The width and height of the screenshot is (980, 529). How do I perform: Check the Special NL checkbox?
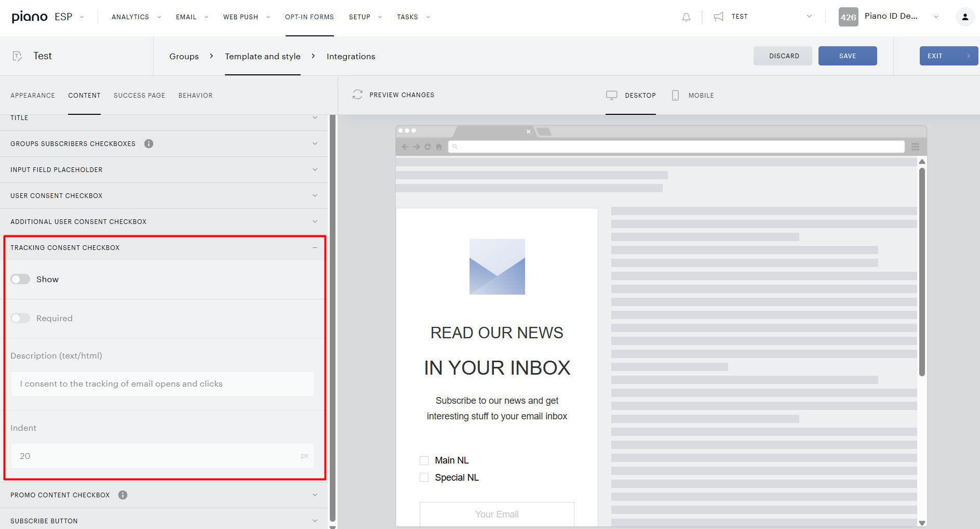[x=424, y=478]
